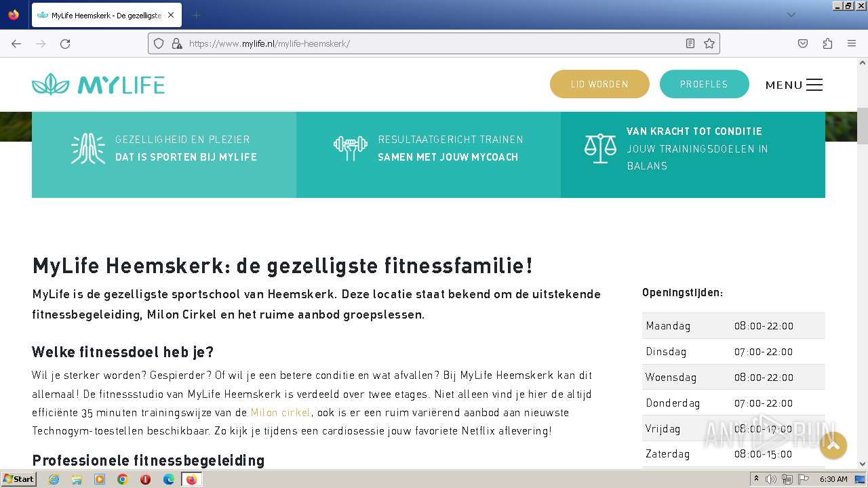Select the MyLife Heemskerk browser tab
Image resolution: width=868 pixels, height=488 pixels.
pyautogui.click(x=105, y=15)
